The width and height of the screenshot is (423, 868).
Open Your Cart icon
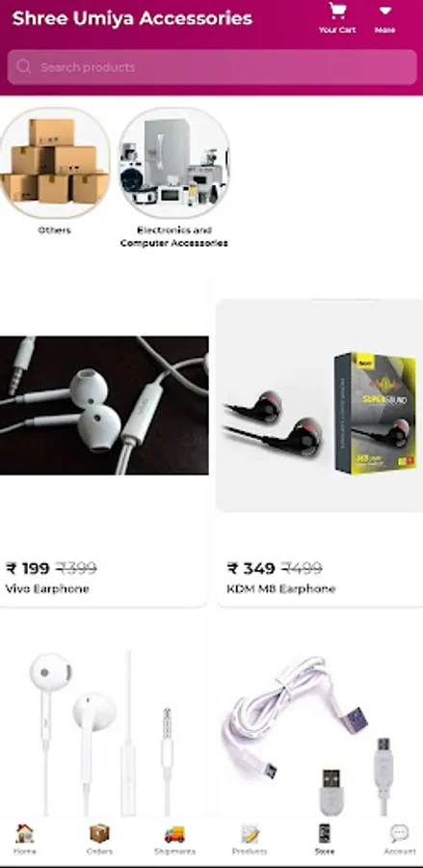(x=336, y=11)
